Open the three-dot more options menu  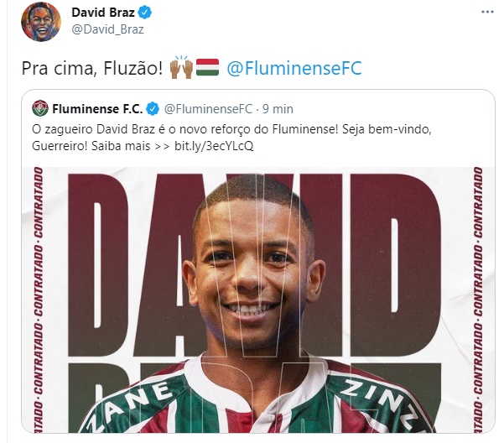[x=487, y=13]
